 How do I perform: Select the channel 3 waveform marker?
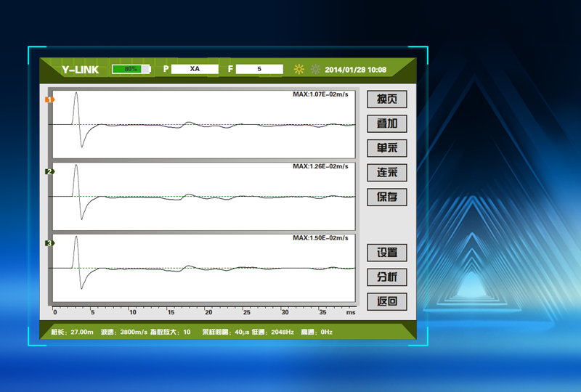49,243
